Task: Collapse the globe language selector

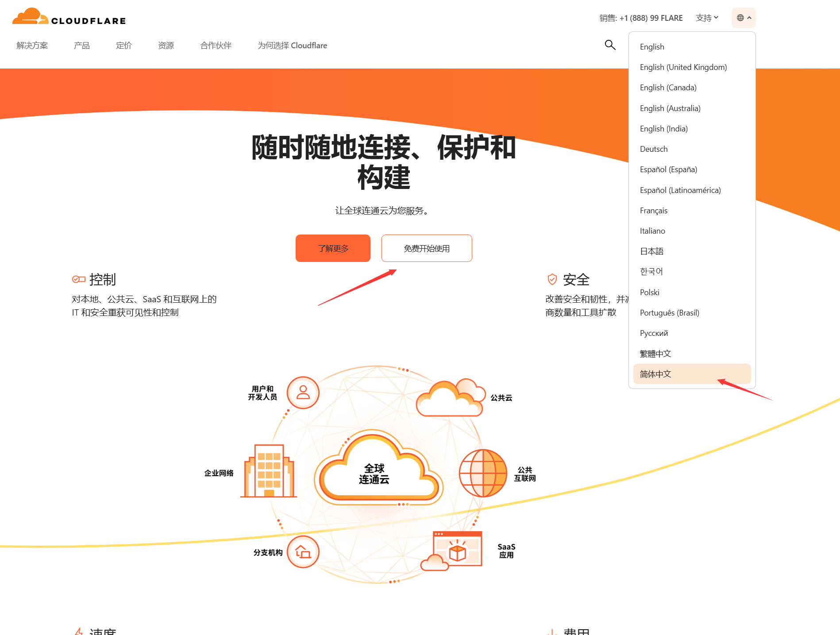Action: pos(744,18)
